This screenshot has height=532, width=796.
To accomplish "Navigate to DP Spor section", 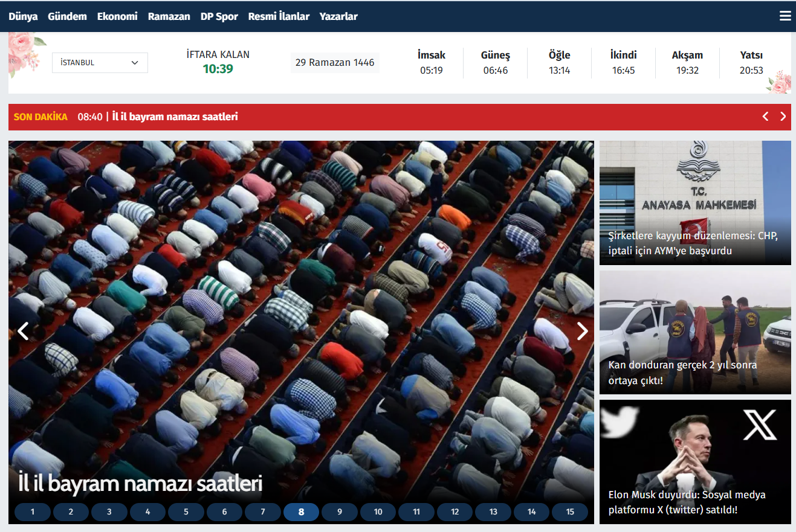I will (x=219, y=16).
